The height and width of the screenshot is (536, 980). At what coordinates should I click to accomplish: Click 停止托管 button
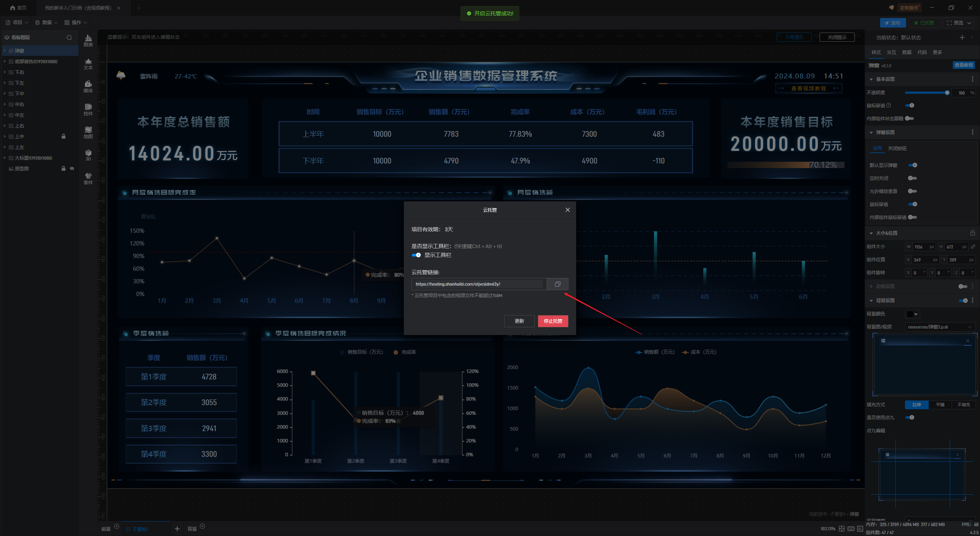coord(553,321)
